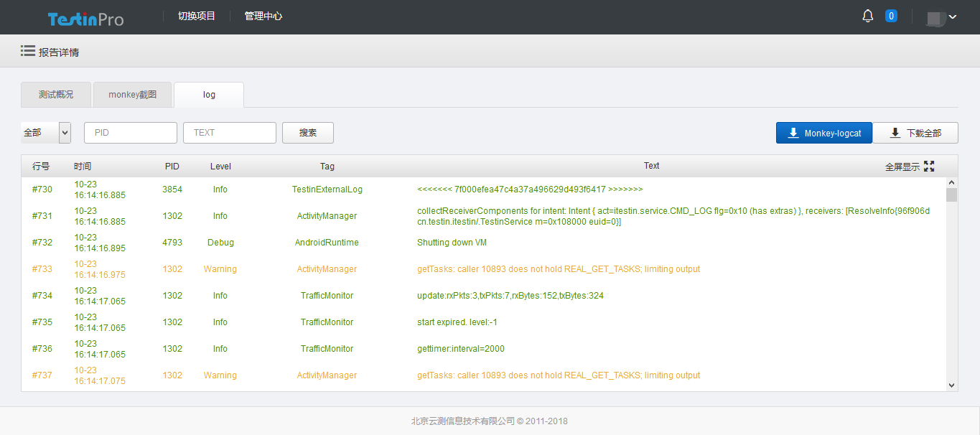980x435 pixels.
Task: Expand the user account dropdown chevron
Action: pos(953,17)
